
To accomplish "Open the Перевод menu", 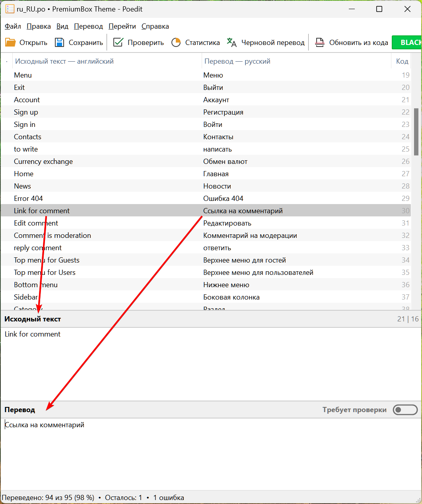I will point(88,26).
